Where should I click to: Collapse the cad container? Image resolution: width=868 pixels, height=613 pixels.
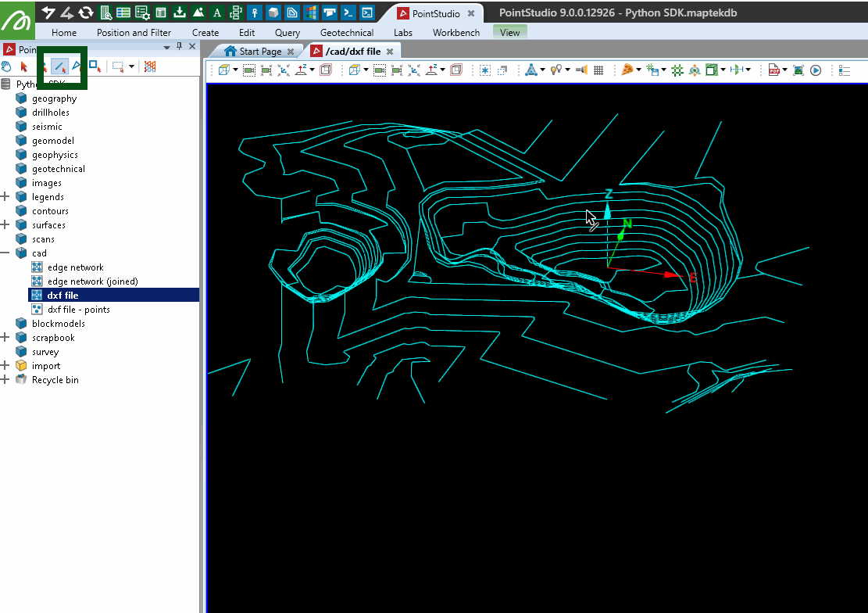coord(5,253)
